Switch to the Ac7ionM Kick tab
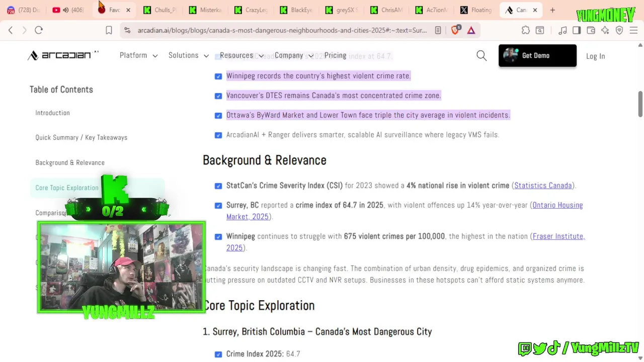The width and height of the screenshot is (644, 362). (432, 10)
